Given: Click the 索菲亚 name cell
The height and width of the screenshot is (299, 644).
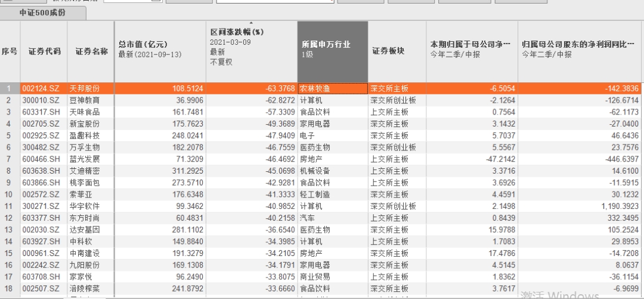Looking at the screenshot, I should point(91,194).
